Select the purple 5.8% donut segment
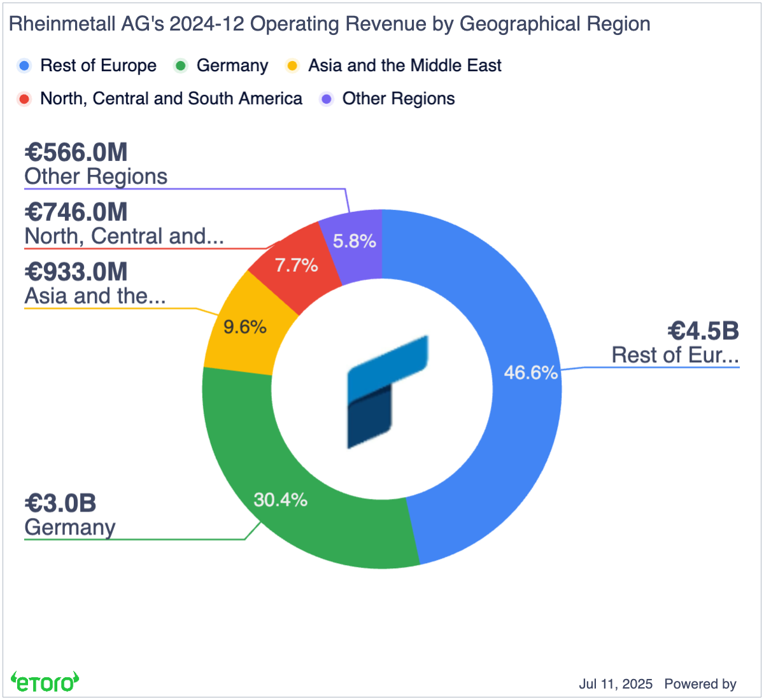The image size is (764, 700). [355, 242]
